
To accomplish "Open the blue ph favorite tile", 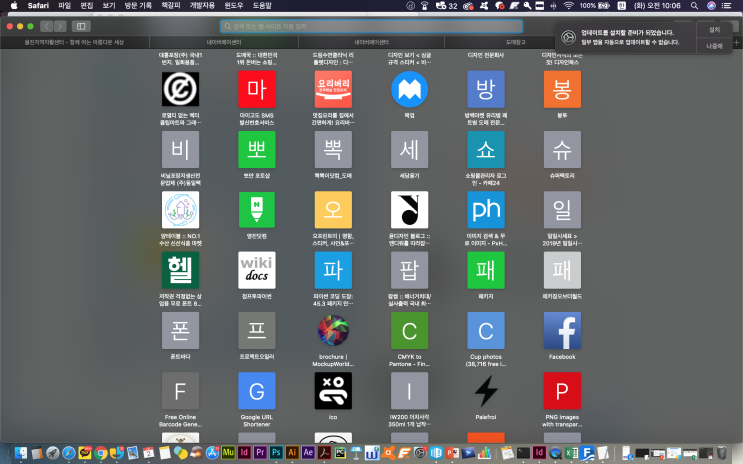I will point(486,209).
